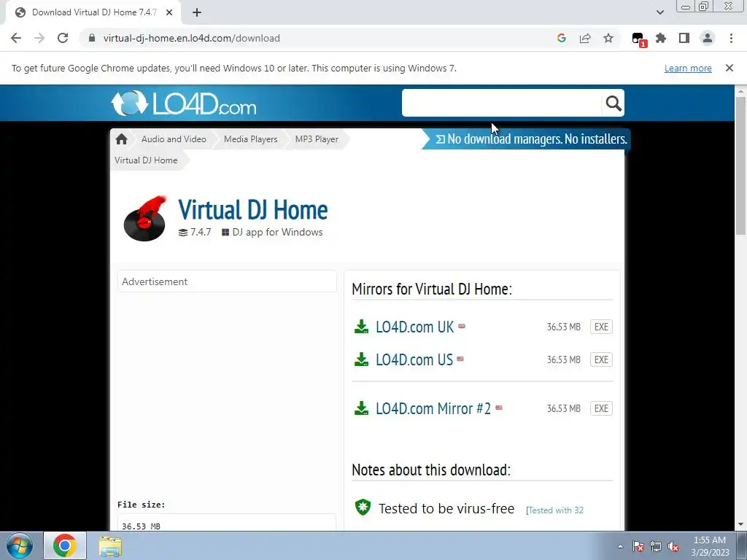Open the Extensions puzzle icon
The width and height of the screenshot is (747, 560).
(x=661, y=38)
